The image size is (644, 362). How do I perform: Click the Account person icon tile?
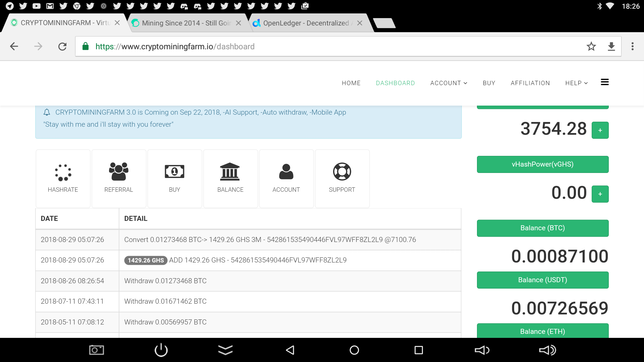[286, 178]
